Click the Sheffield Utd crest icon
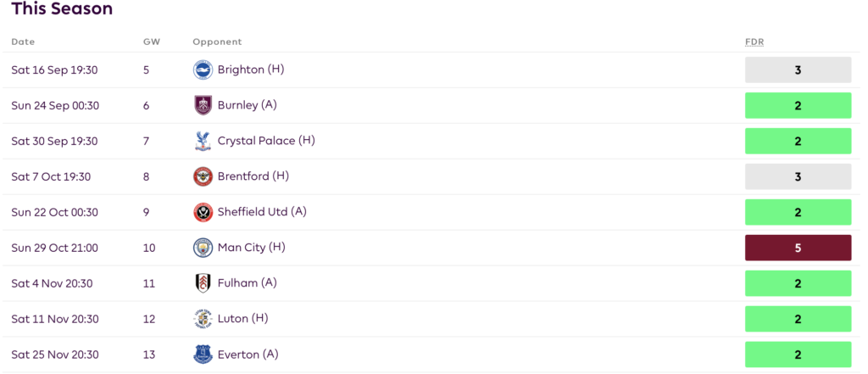This screenshot has width=868, height=374. (x=203, y=212)
